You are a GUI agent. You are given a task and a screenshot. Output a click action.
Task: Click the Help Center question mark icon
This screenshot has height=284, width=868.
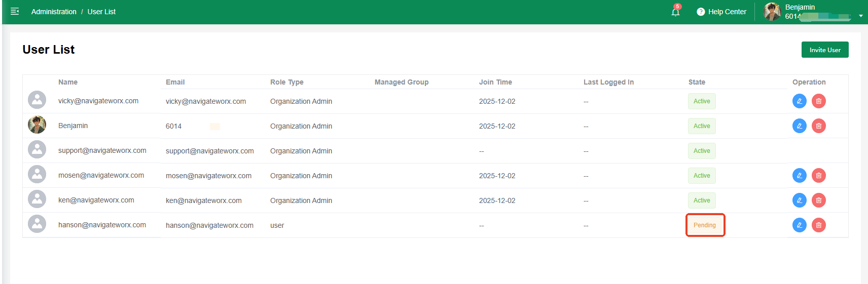click(701, 12)
